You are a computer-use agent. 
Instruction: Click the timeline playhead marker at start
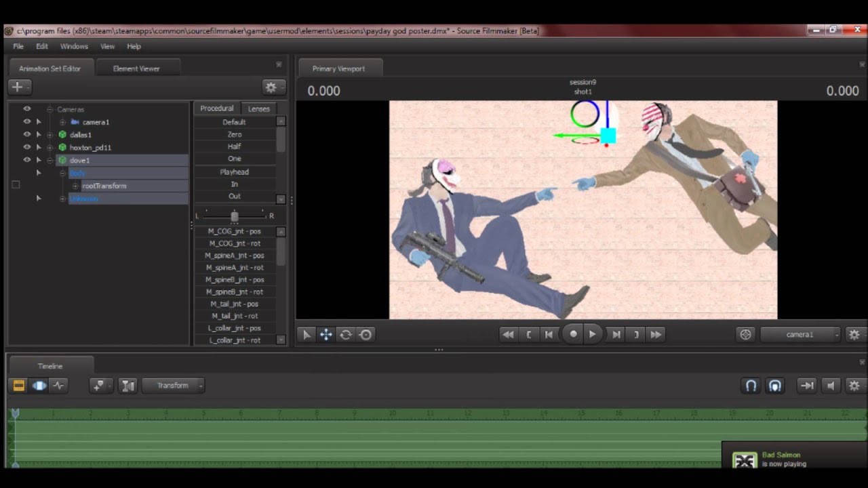click(x=15, y=413)
